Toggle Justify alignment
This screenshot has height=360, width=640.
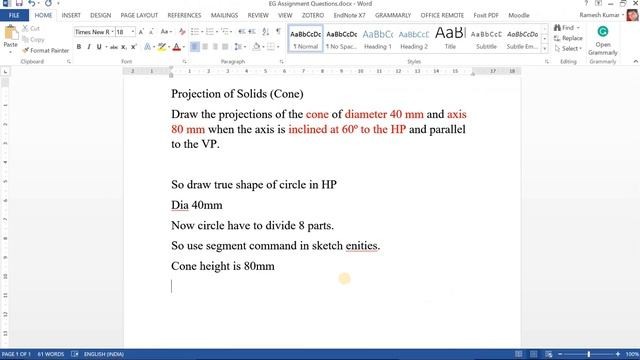coord(225,47)
